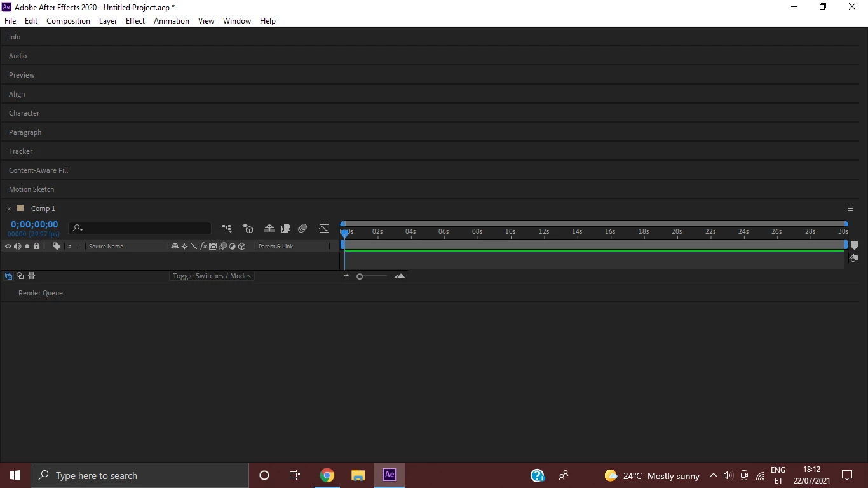Expand the Layer Switches pane icon

pos(8,276)
